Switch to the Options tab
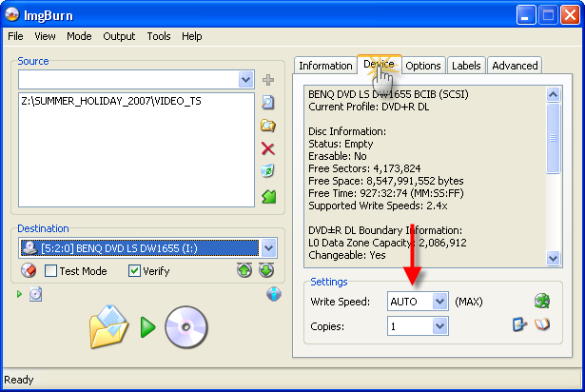 (x=423, y=66)
